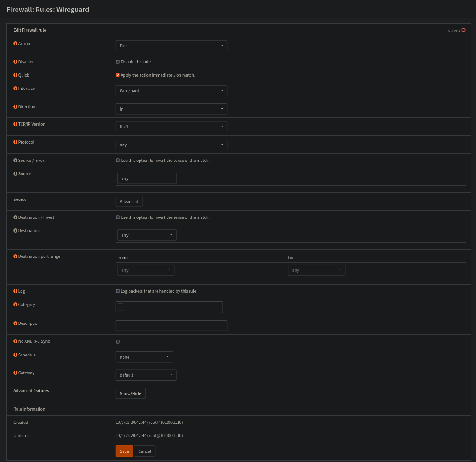This screenshot has height=462, width=476.
Task: Expand the TCP/IP Version dropdown
Action: point(171,126)
